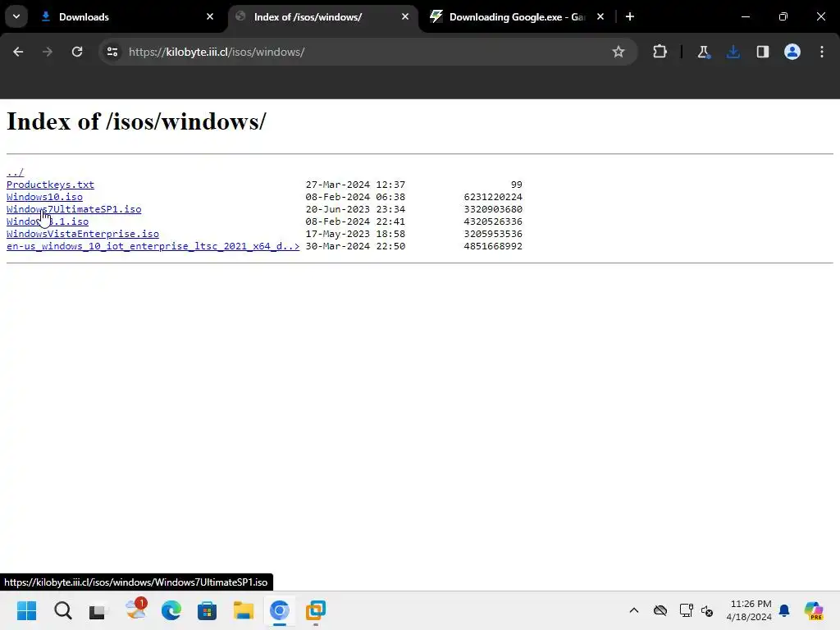Open the notification bell
This screenshot has height=630, width=840.
tap(784, 610)
